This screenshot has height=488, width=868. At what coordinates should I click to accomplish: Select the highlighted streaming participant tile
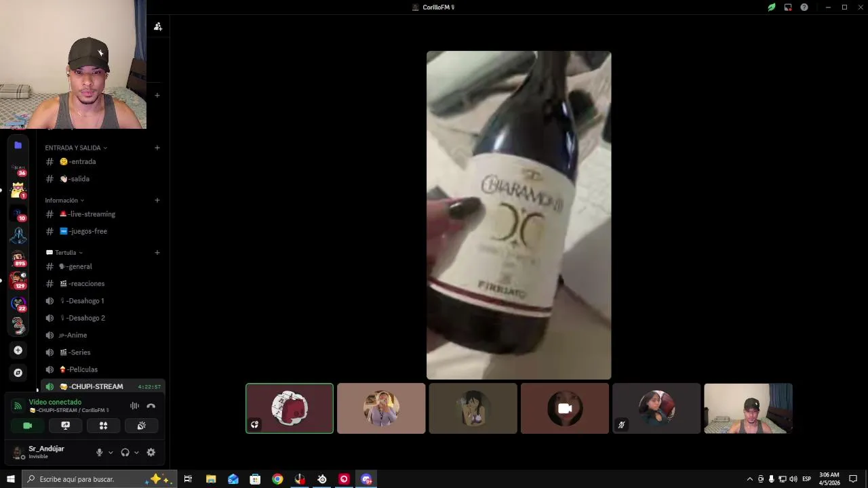290,408
